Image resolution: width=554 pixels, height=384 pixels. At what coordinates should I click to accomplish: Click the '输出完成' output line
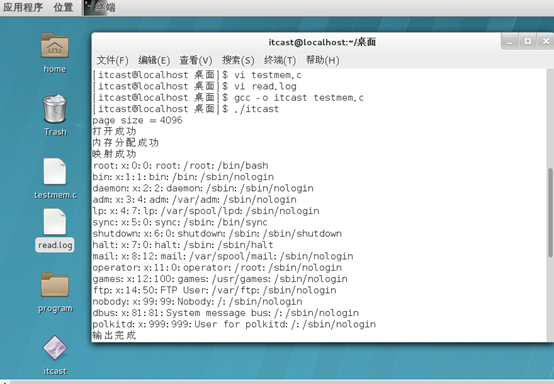click(x=114, y=335)
